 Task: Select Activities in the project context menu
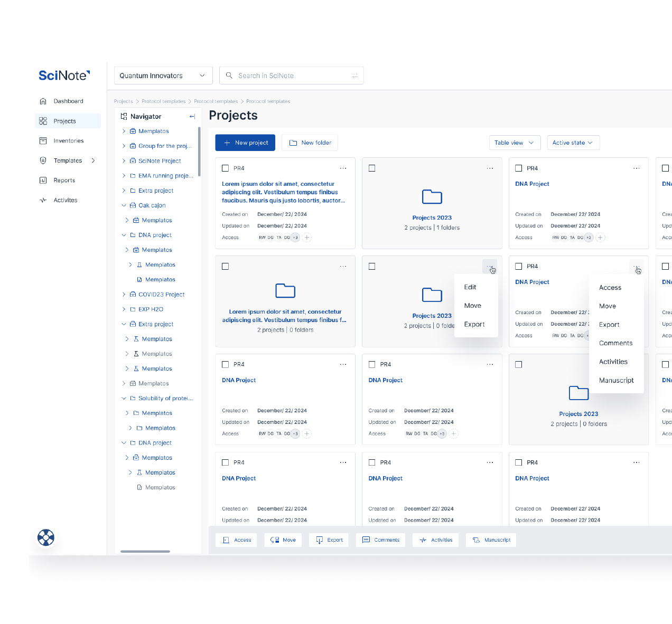[x=613, y=362]
